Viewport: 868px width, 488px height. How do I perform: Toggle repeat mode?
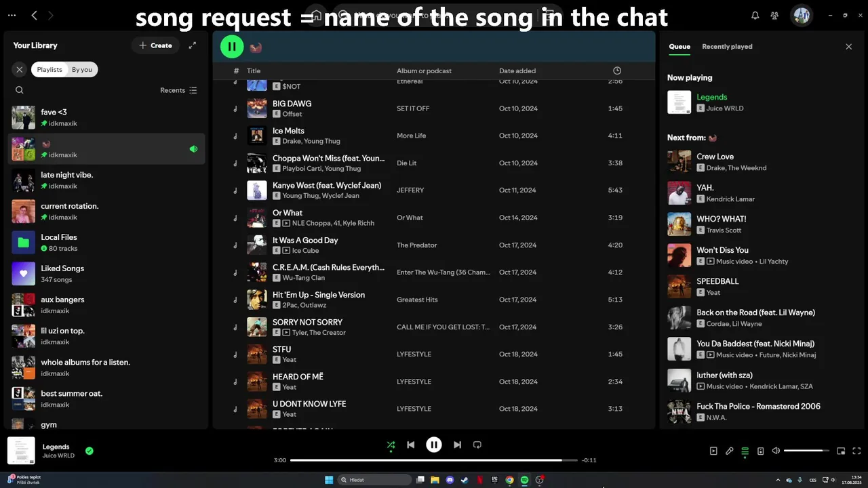[x=477, y=445]
